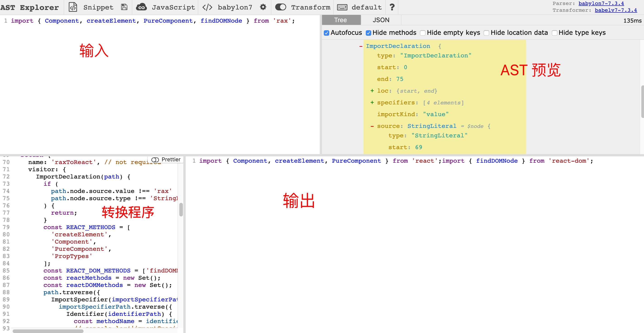Viewport: 644px width, 333px height.
Task: Click the Snippet code-file icon
Action: point(73,7)
